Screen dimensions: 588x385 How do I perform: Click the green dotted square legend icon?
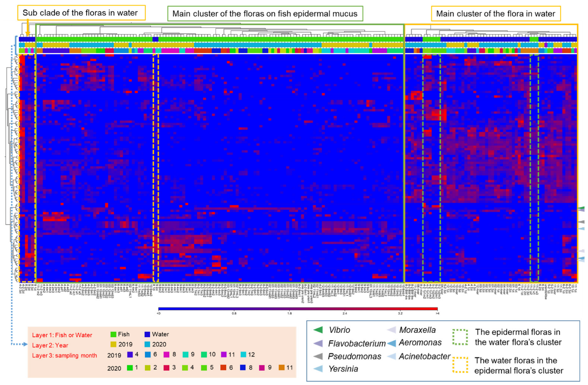[x=460, y=337]
